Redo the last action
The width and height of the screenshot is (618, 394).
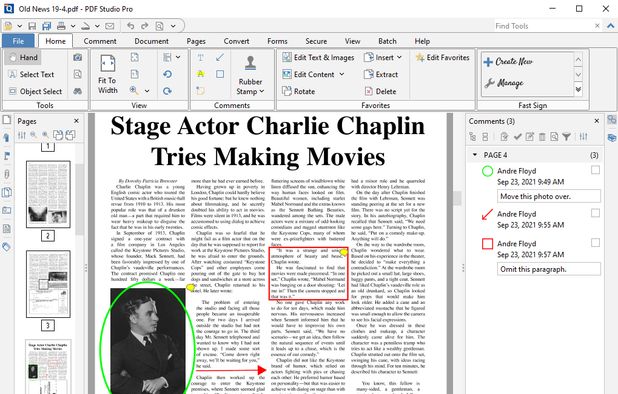pos(145,26)
